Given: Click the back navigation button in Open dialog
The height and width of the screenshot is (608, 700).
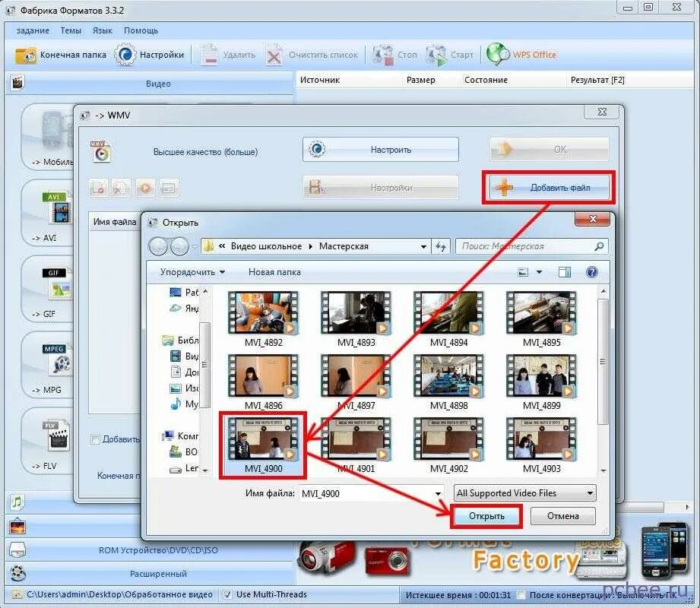Looking at the screenshot, I should tap(158, 246).
